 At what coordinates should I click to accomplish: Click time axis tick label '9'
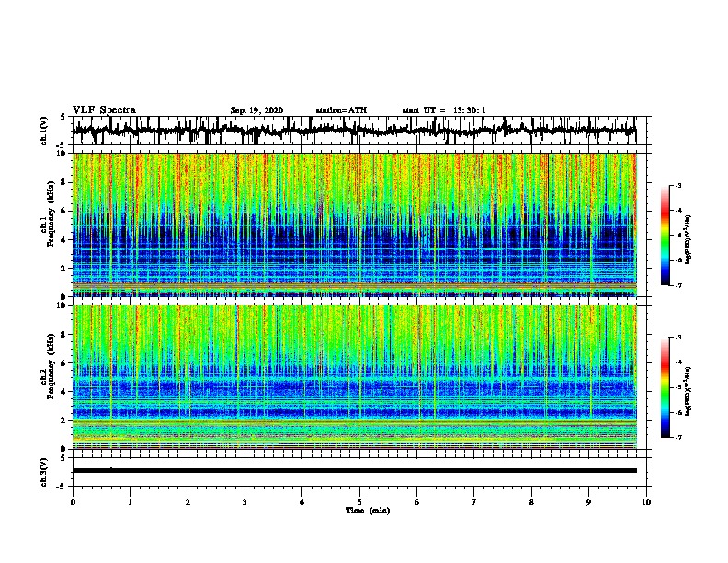(x=588, y=502)
